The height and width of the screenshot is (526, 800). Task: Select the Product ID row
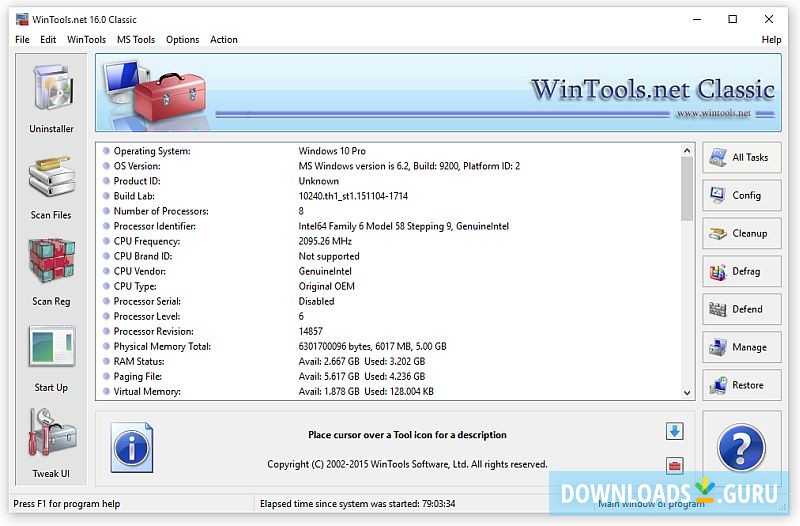391,181
